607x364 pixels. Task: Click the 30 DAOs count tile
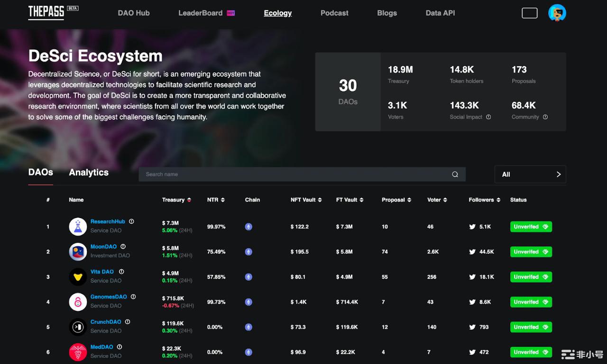(348, 92)
